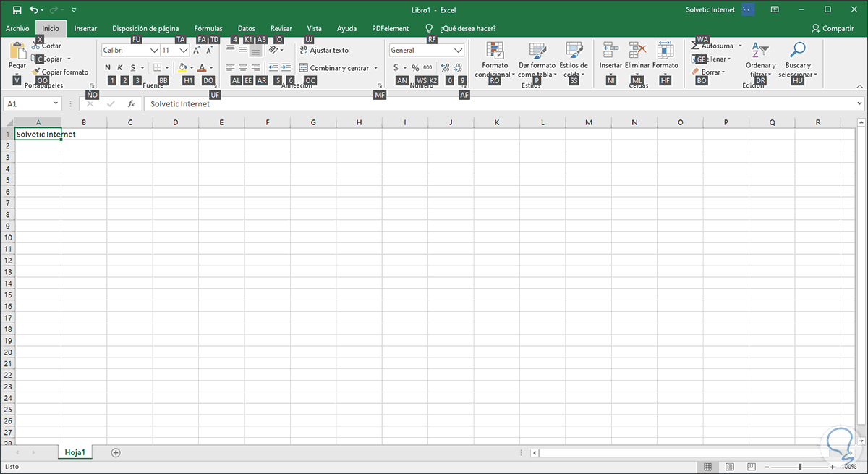The height and width of the screenshot is (474, 868).
Task: Click the Compartir share button
Action: click(833, 28)
